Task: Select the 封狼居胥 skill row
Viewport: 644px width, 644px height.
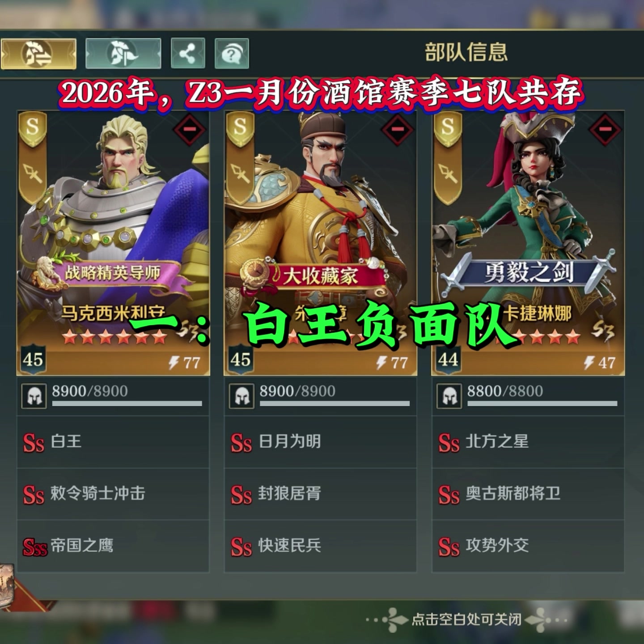Action: click(320, 494)
